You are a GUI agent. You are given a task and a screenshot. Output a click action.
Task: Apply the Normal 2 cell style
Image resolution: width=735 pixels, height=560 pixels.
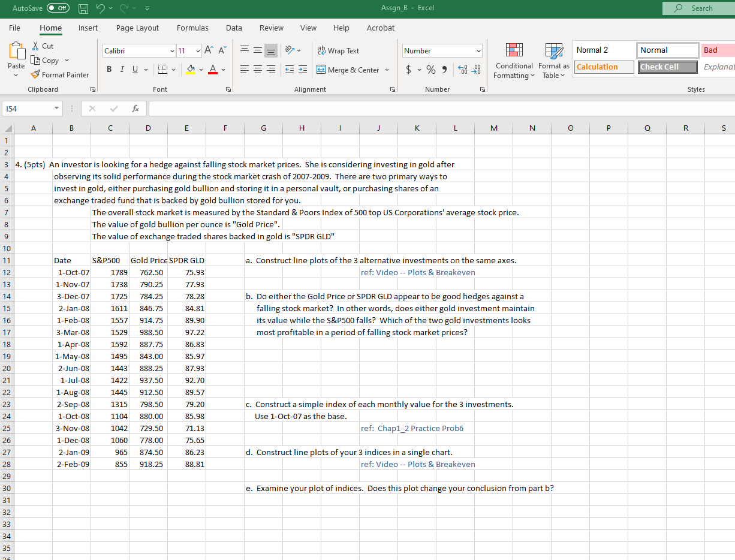tap(604, 50)
